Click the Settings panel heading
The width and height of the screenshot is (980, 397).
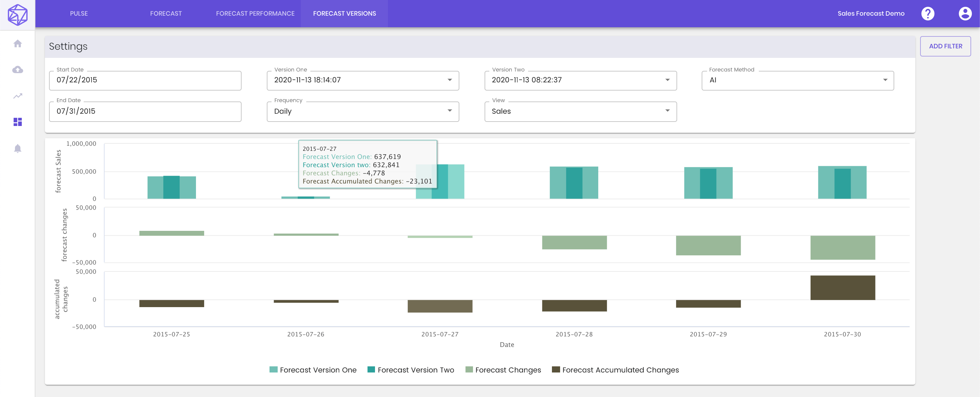[x=68, y=46]
